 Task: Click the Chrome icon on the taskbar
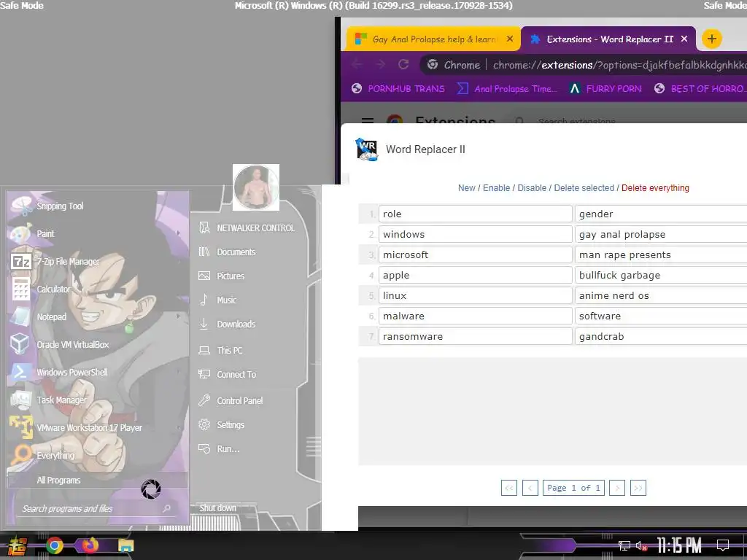(x=54, y=545)
